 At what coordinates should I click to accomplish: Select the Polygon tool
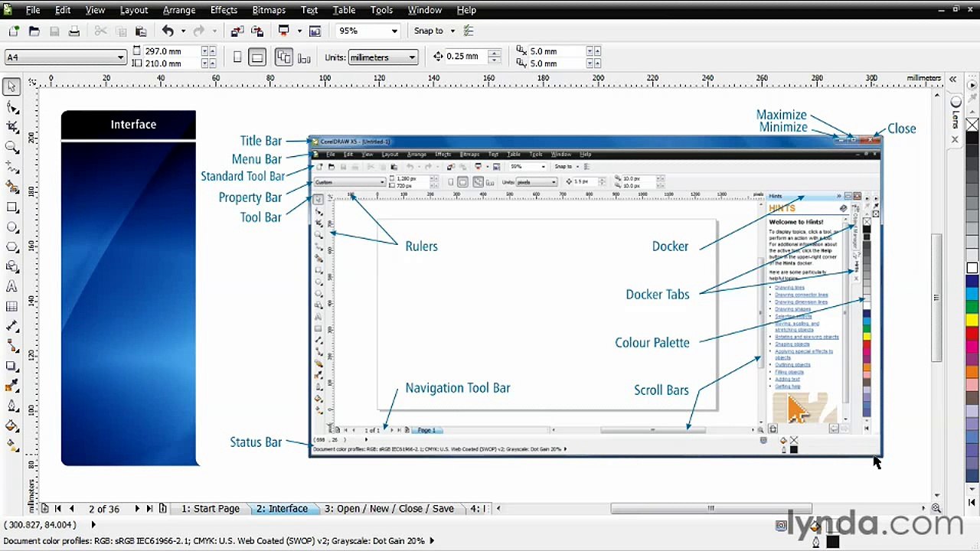(x=12, y=247)
